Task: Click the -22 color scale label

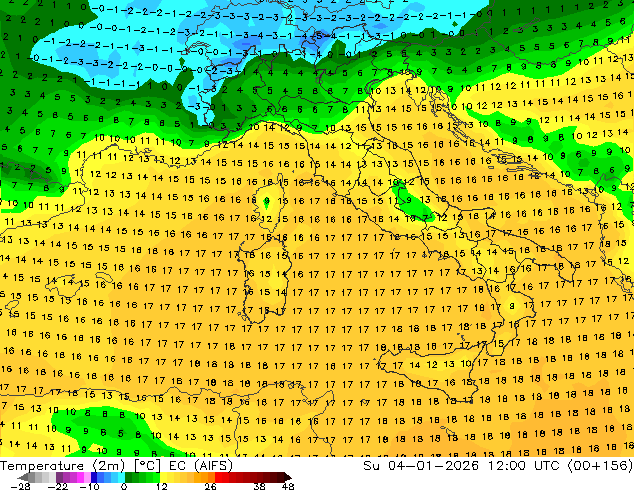Action: [x=58, y=486]
